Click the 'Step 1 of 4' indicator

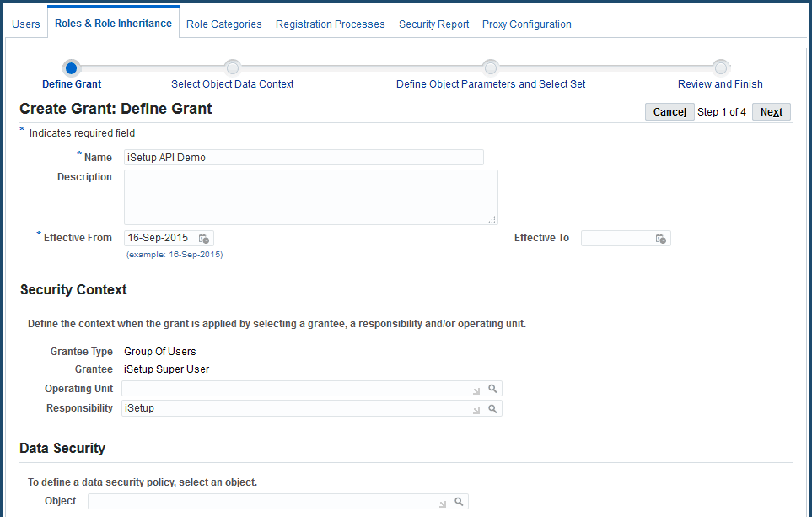coord(722,112)
